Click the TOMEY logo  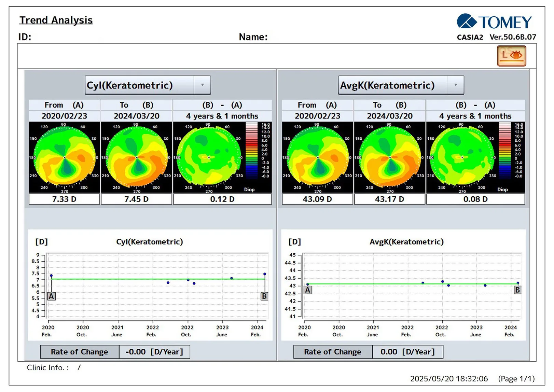coord(494,22)
